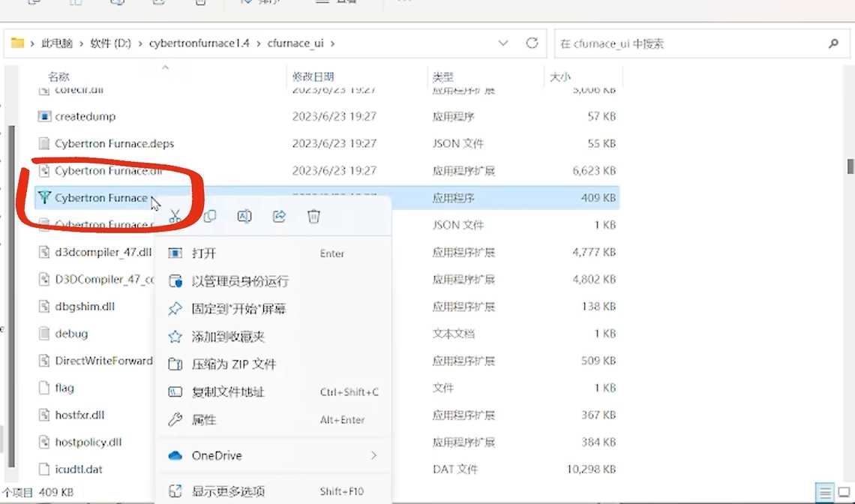The width and height of the screenshot is (855, 504).
Task: Expand the chevron after 软件 (D:) breadcrumb
Action: click(x=141, y=43)
